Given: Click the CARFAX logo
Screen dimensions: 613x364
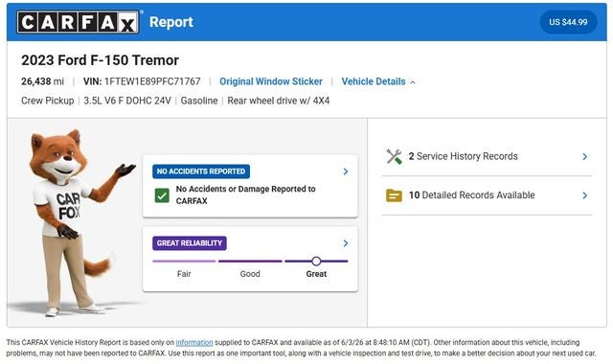Looking at the screenshot, I should coord(78,22).
